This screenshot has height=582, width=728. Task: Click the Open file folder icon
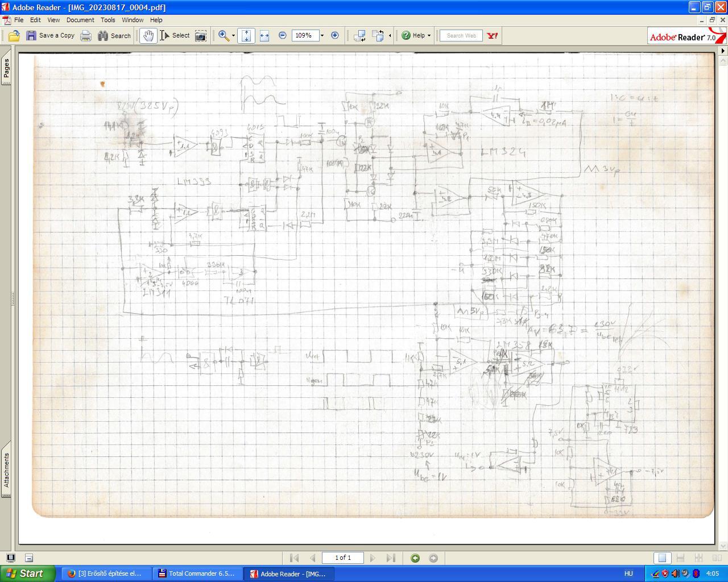14,35
